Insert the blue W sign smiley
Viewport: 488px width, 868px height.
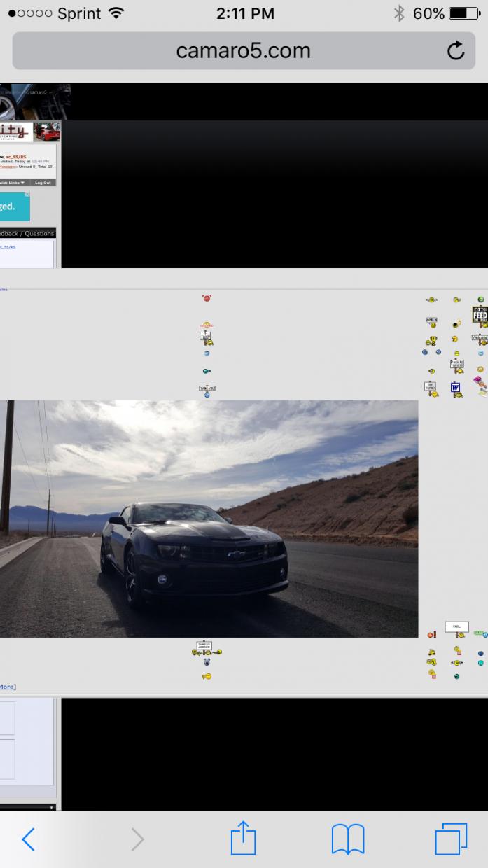[456, 388]
